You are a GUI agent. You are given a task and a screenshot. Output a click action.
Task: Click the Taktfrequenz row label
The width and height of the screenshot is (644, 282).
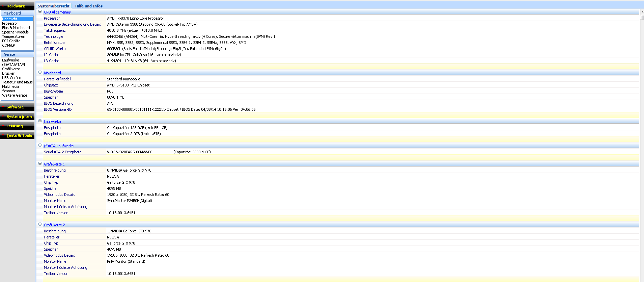(x=55, y=30)
